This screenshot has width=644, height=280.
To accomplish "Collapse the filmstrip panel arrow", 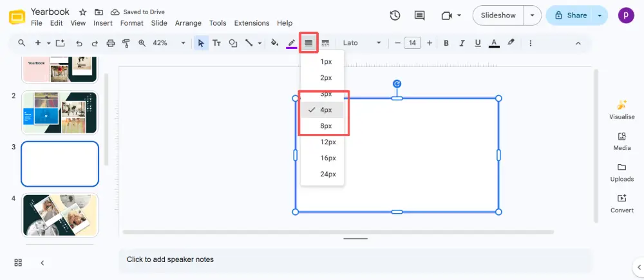I will pyautogui.click(x=42, y=263).
